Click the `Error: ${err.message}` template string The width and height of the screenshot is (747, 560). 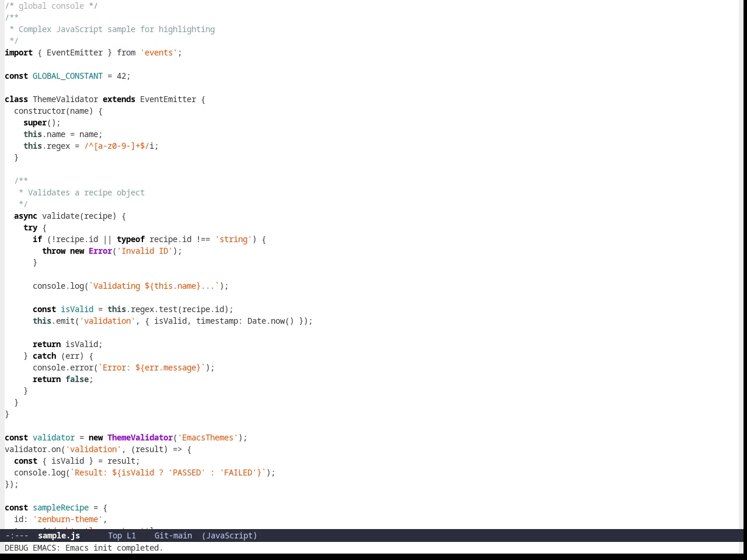(x=152, y=367)
